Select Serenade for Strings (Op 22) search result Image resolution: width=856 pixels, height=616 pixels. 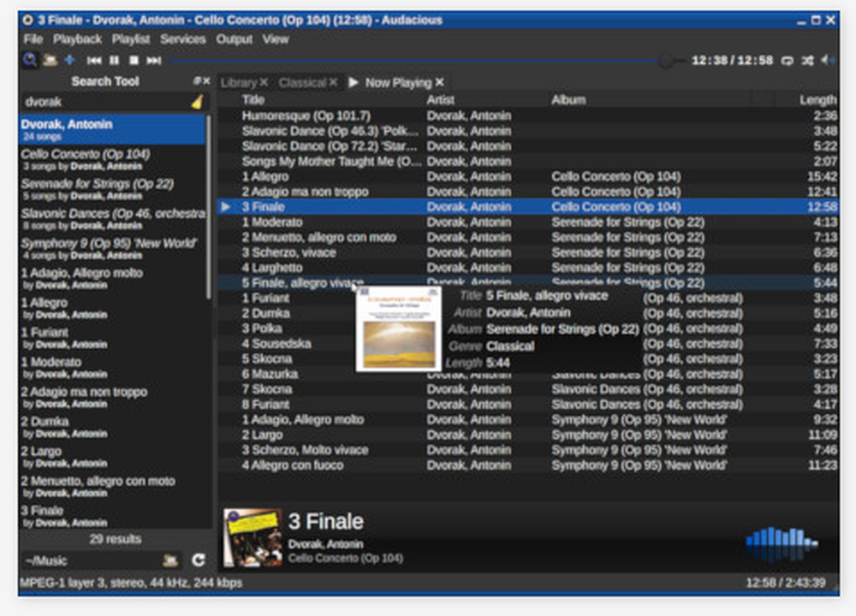coord(112,189)
